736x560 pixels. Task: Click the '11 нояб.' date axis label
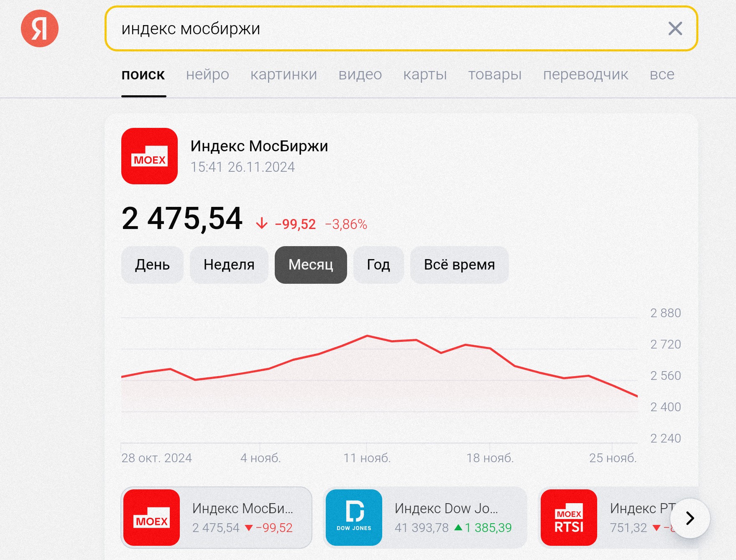click(367, 458)
